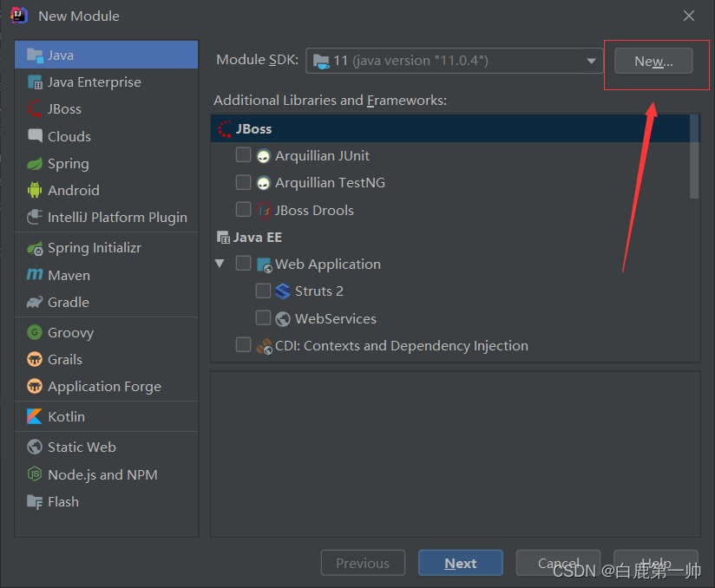Image resolution: width=715 pixels, height=588 pixels.
Task: Click the Groovy G icon
Action: tap(35, 332)
